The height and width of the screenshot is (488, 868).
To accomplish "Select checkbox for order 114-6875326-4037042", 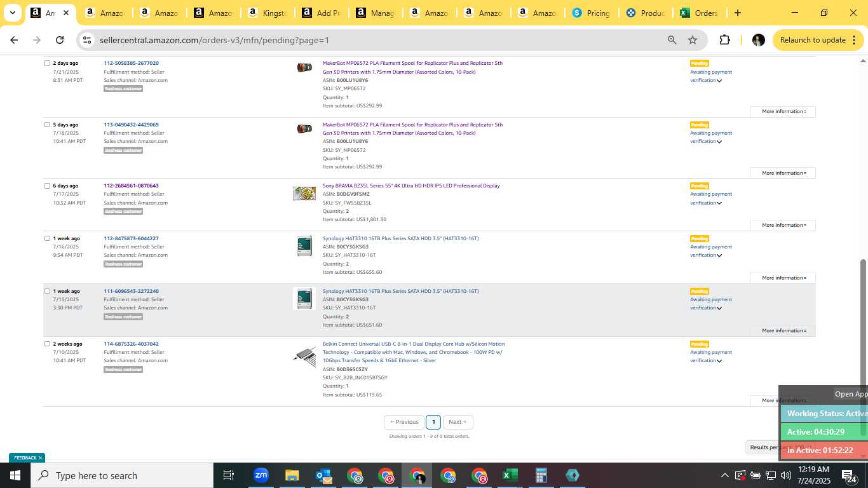I will [47, 344].
